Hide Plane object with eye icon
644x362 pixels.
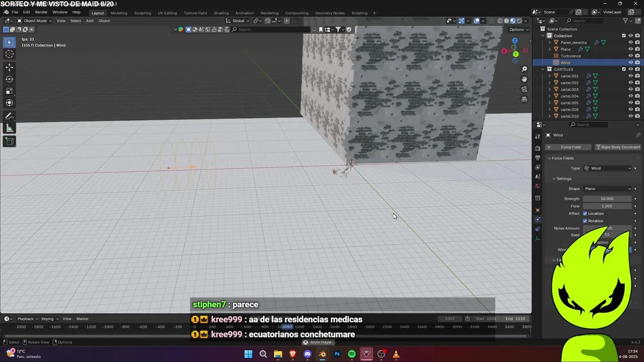630,49
